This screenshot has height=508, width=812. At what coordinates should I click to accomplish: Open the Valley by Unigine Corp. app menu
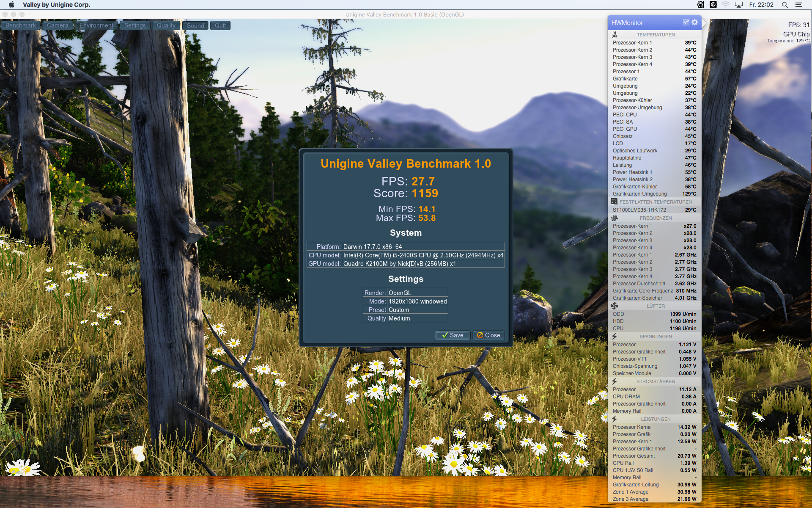click(57, 5)
